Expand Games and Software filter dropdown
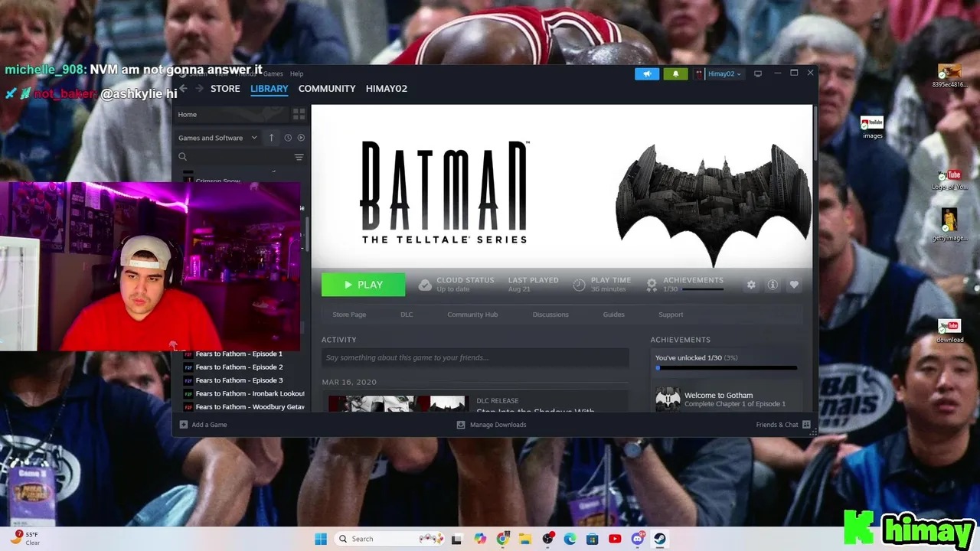This screenshot has height=551, width=980. (x=217, y=138)
